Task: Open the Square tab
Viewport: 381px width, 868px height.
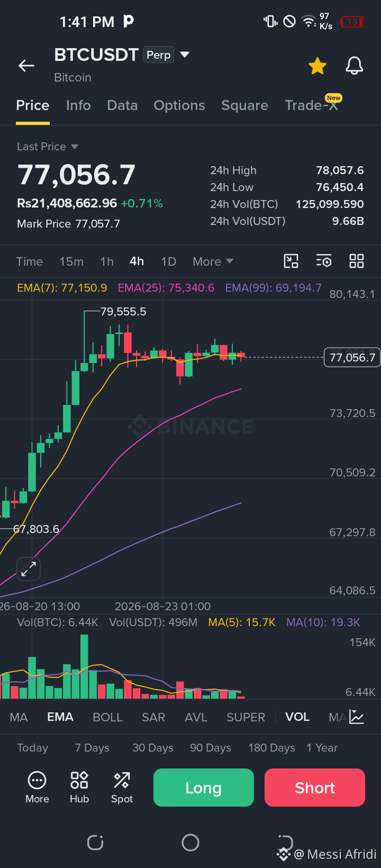Action: click(x=244, y=105)
